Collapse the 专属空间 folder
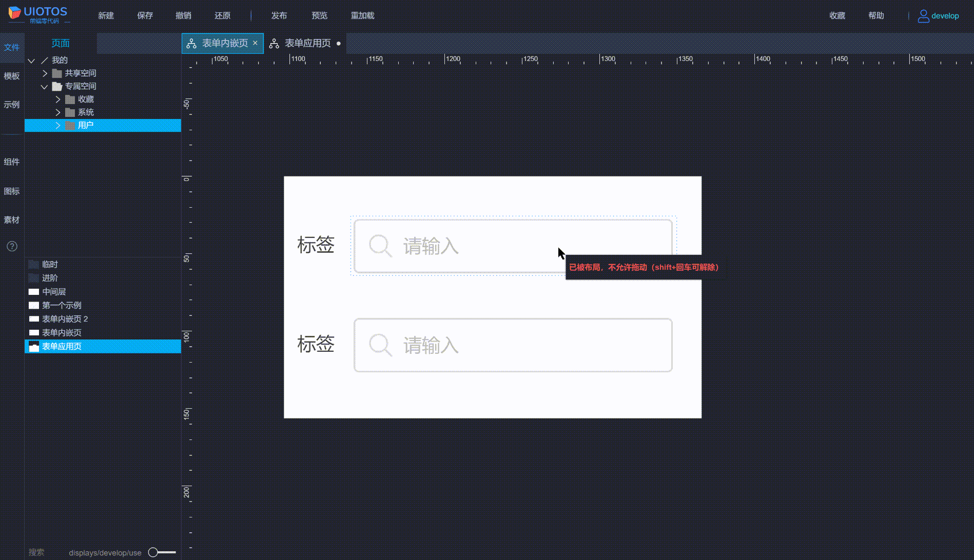Image resolution: width=974 pixels, height=560 pixels. click(x=44, y=86)
